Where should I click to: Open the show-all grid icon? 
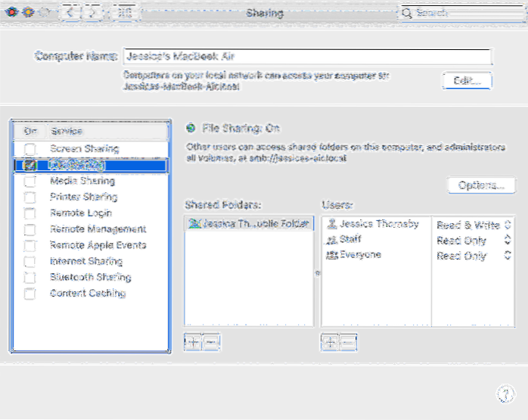tap(126, 13)
